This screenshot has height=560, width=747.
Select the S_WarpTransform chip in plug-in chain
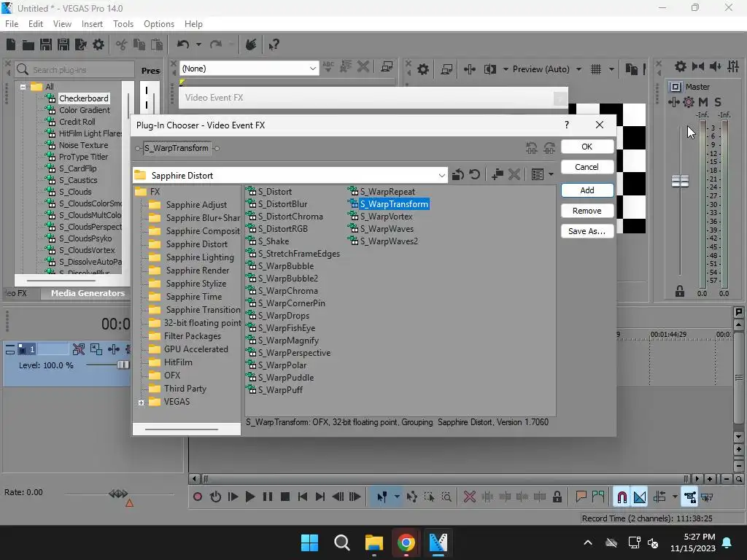click(x=177, y=148)
